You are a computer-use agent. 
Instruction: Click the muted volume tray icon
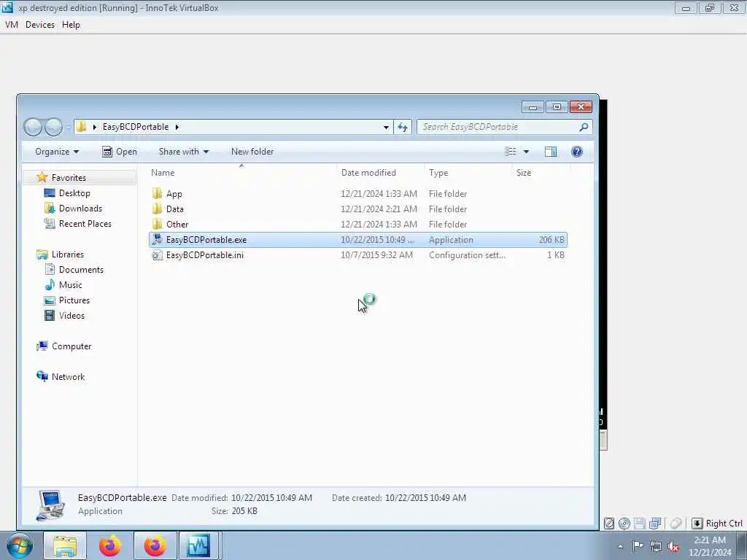click(673, 547)
